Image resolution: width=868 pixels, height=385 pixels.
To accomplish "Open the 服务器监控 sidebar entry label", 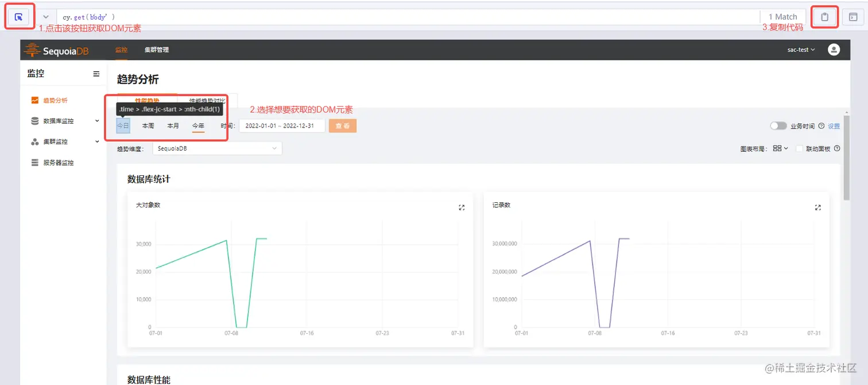I will 59,163.
